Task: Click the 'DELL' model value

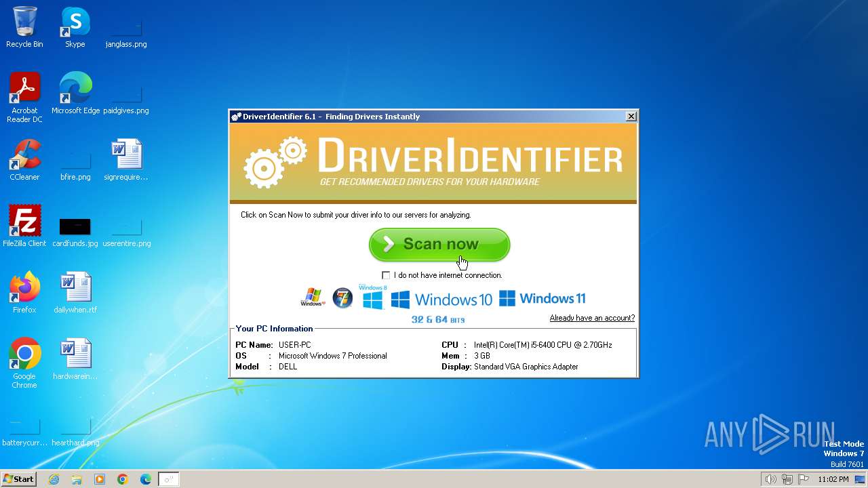Action: (288, 367)
